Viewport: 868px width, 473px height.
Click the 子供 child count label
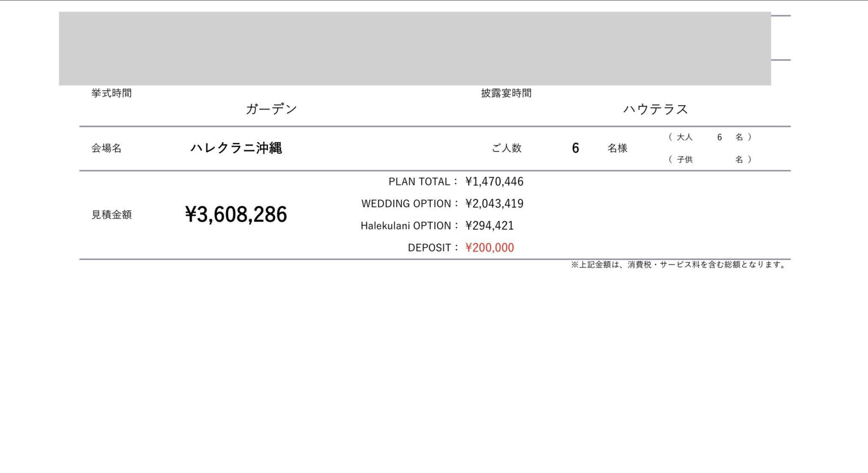pos(684,160)
